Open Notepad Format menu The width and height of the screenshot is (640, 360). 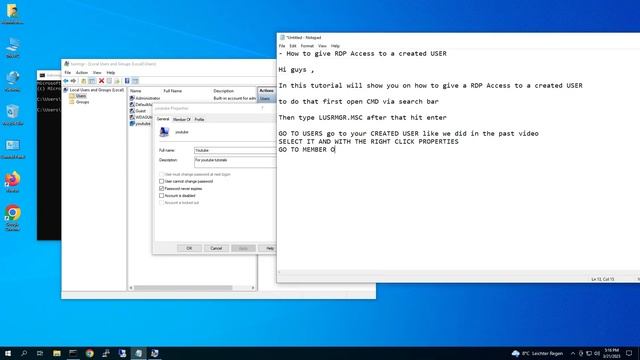pos(307,46)
